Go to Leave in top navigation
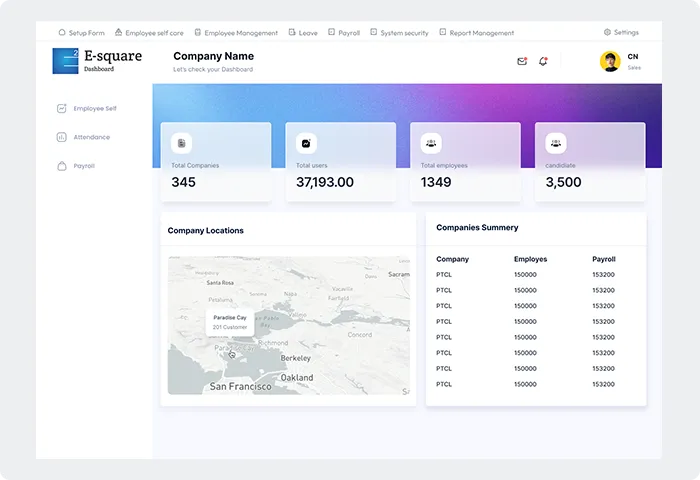The width and height of the screenshot is (700, 480). [x=303, y=33]
